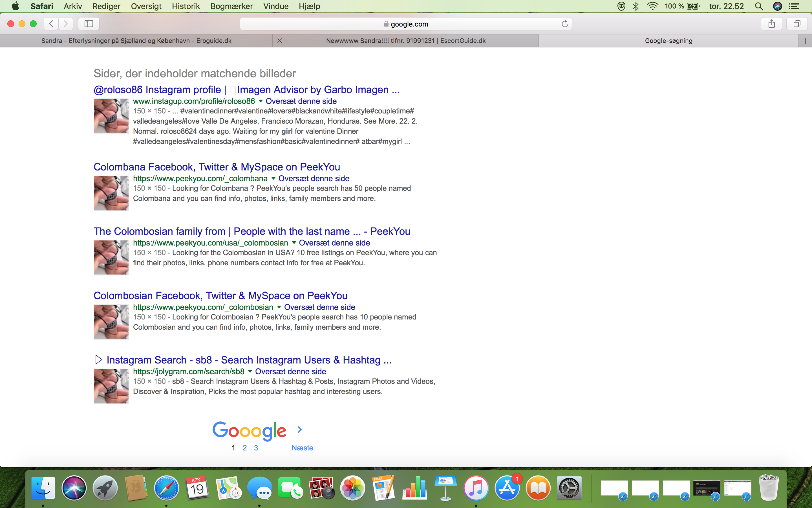Expand dropdown arrow next to peekyou.com/_colombana URL
This screenshot has width=812, height=508.
pos(273,178)
